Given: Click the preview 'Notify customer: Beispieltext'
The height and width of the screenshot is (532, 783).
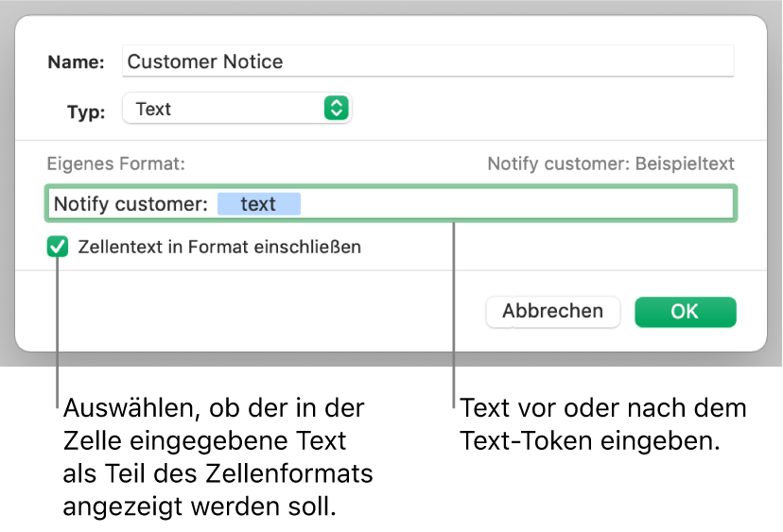Looking at the screenshot, I should tap(610, 163).
